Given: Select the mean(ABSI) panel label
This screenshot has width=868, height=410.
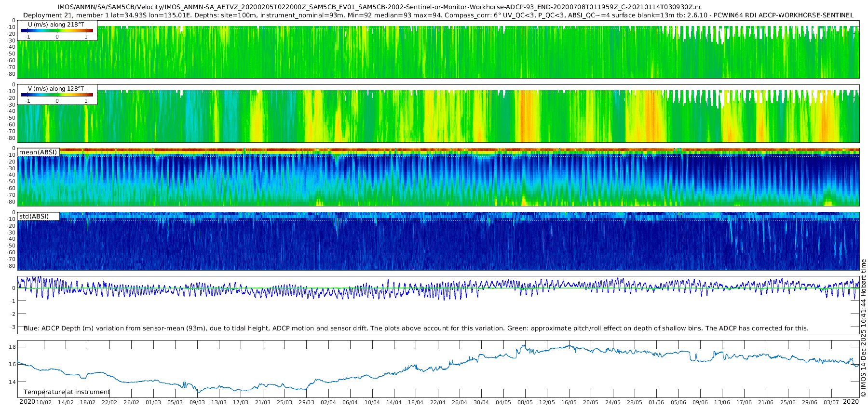Looking at the screenshot, I should coord(38,152).
